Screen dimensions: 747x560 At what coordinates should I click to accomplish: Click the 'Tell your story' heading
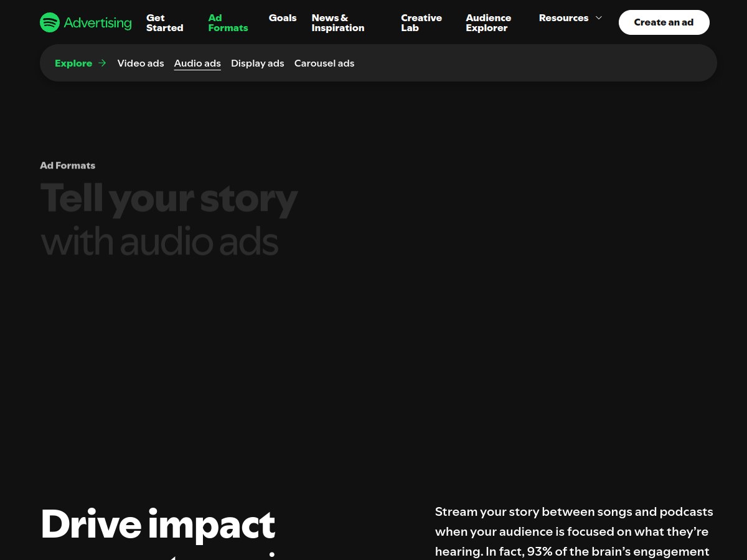[x=169, y=199]
